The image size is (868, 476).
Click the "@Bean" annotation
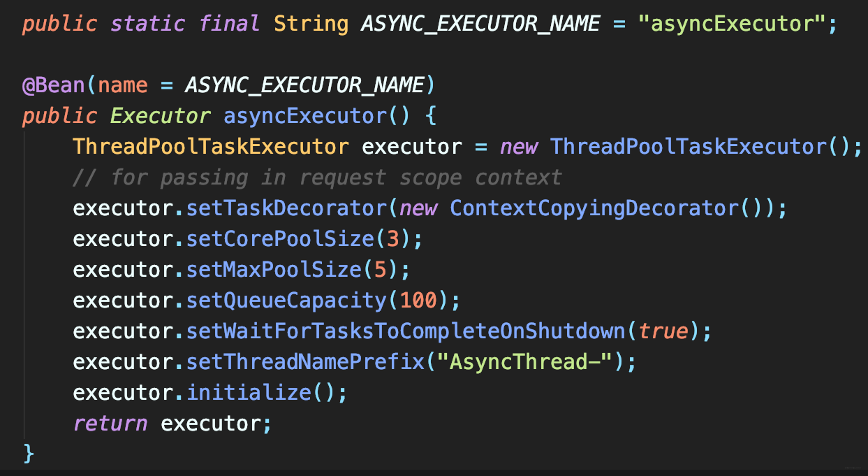point(53,85)
